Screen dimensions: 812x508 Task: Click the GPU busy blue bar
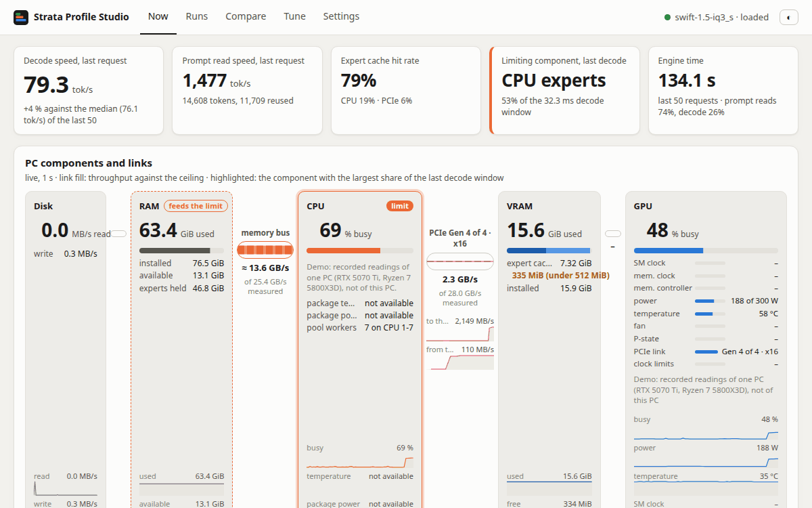(x=706, y=251)
